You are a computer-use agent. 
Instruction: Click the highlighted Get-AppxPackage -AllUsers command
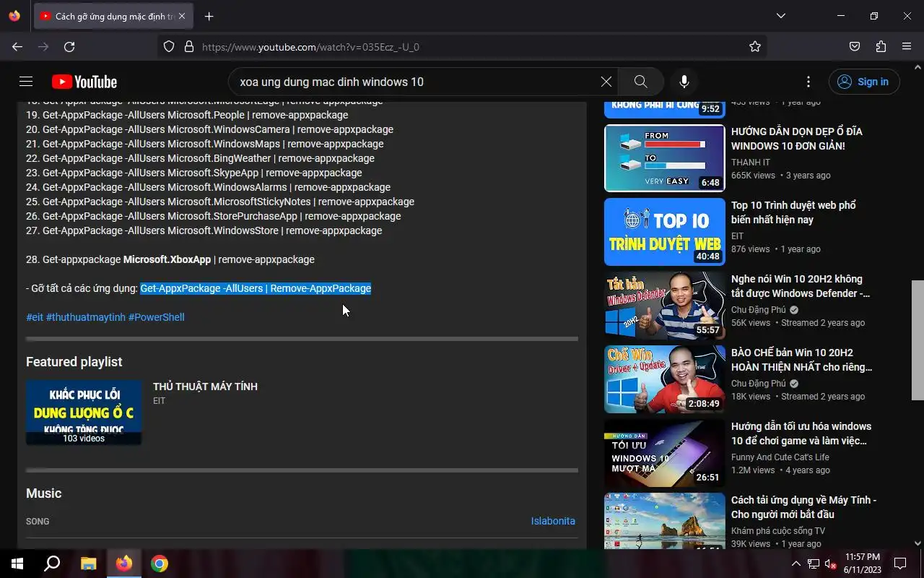pyautogui.click(x=256, y=288)
